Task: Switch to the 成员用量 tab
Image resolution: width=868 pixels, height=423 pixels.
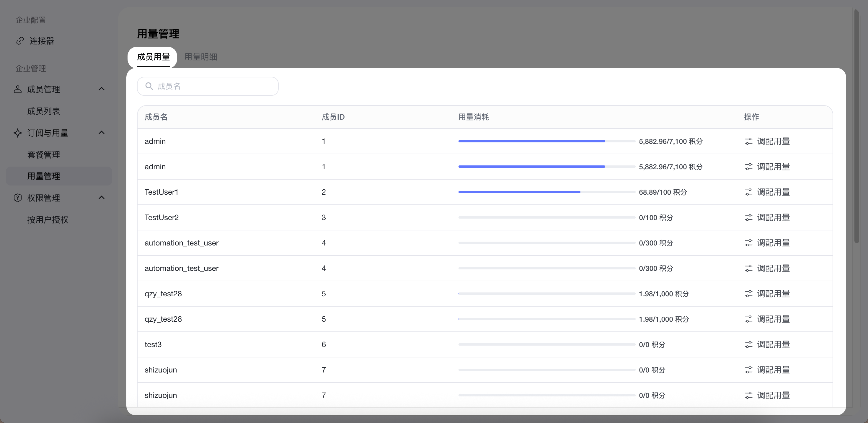Action: point(153,57)
